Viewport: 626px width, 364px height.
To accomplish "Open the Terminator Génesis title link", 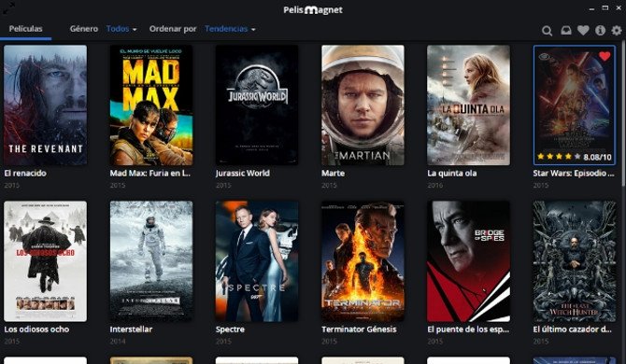I will click(359, 329).
